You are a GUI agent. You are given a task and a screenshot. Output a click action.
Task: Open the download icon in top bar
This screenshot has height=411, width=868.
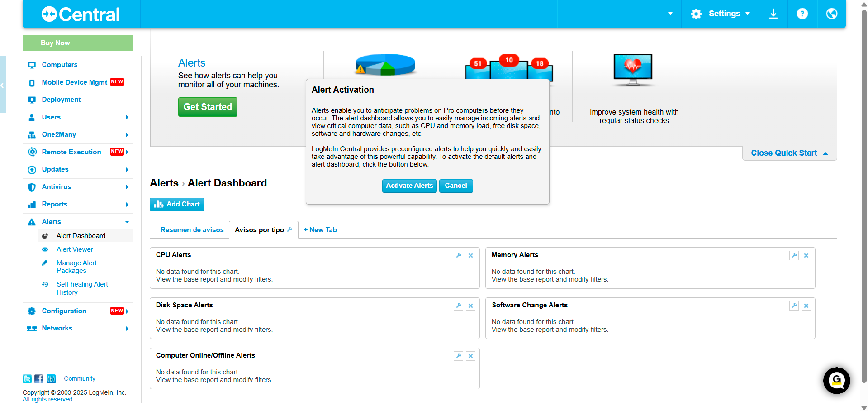click(x=773, y=14)
